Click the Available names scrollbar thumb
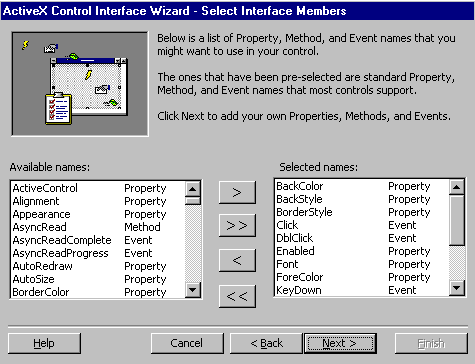Image resolution: width=475 pixels, height=364 pixels. click(193, 201)
